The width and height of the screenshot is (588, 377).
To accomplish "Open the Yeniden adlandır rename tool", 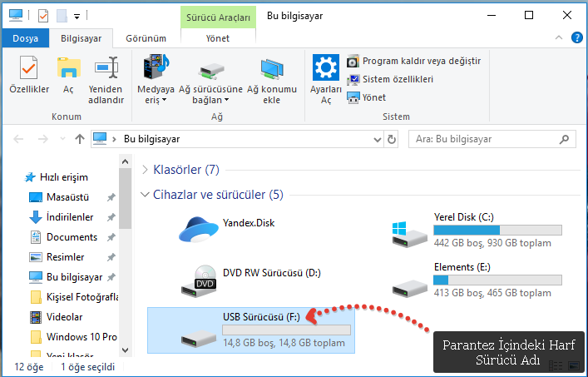I will (x=106, y=80).
